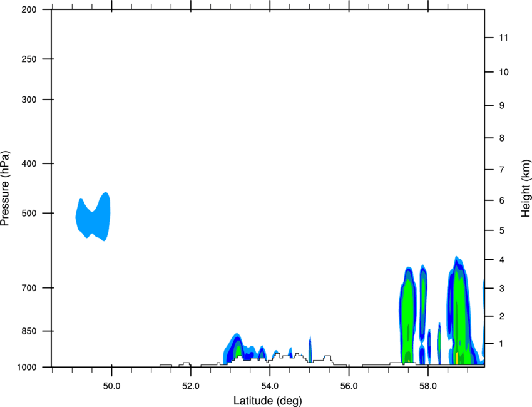This screenshot has width=532, height=407.
Task: Pick the 9 km height label
Action: tap(502, 106)
